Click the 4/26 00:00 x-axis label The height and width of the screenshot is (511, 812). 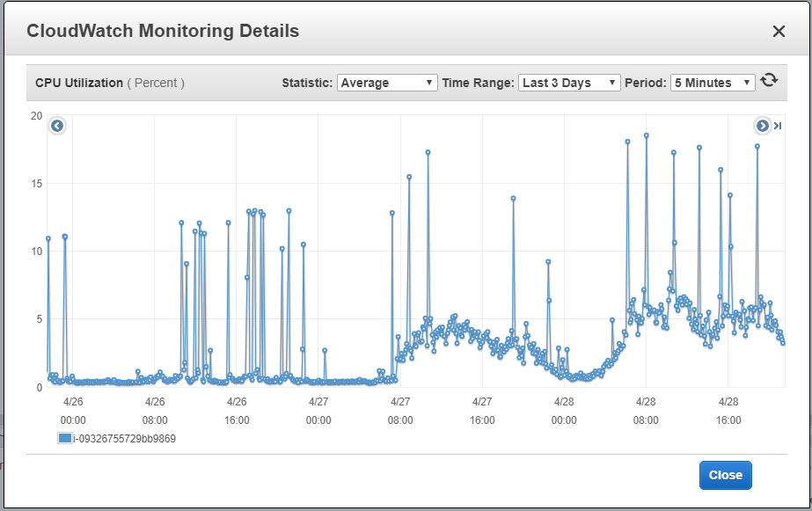(73, 410)
